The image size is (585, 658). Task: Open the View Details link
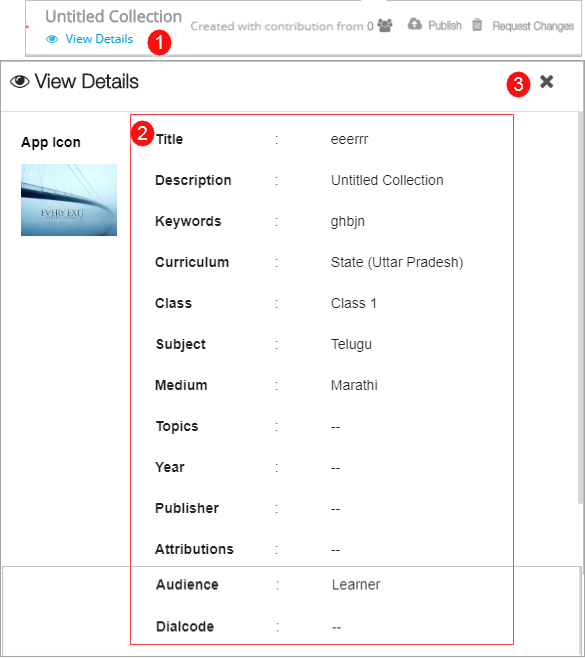coord(99,39)
